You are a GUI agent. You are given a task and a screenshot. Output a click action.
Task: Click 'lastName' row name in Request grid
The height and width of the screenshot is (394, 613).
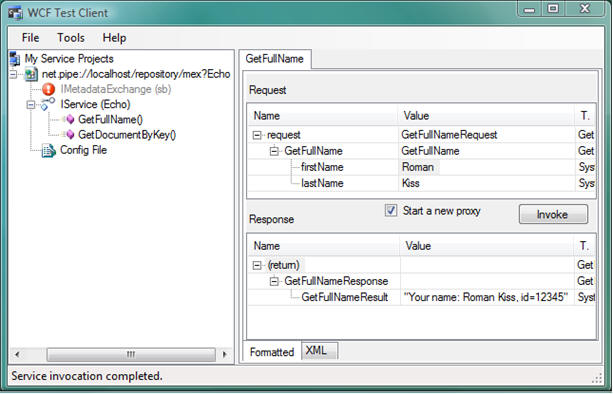(322, 183)
